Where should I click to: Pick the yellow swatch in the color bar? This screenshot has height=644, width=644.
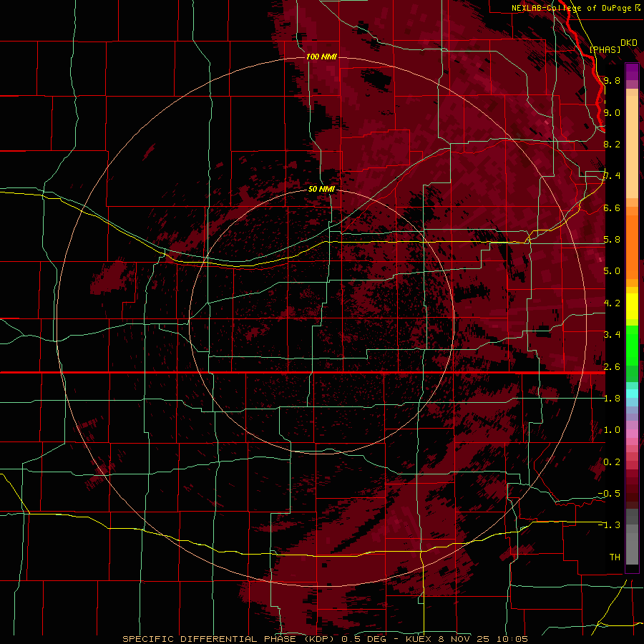pos(632,306)
